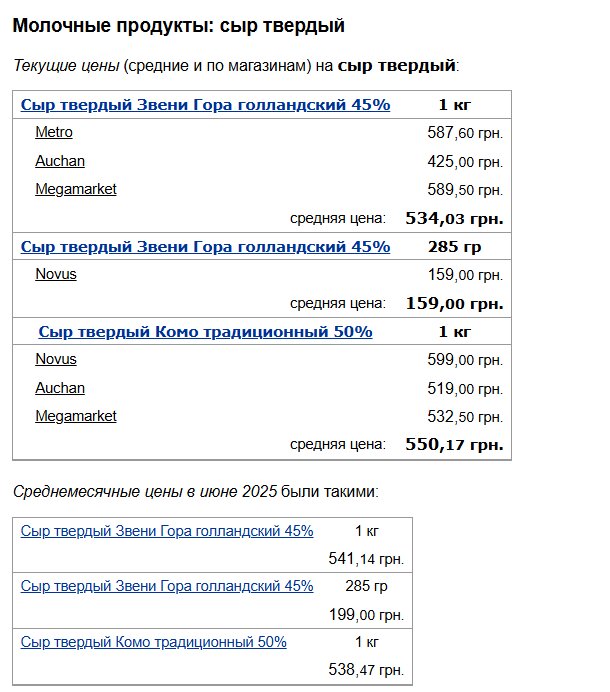Click the page heading Молочные продукты: сыр твердый
The width and height of the screenshot is (610, 692).
[178, 26]
